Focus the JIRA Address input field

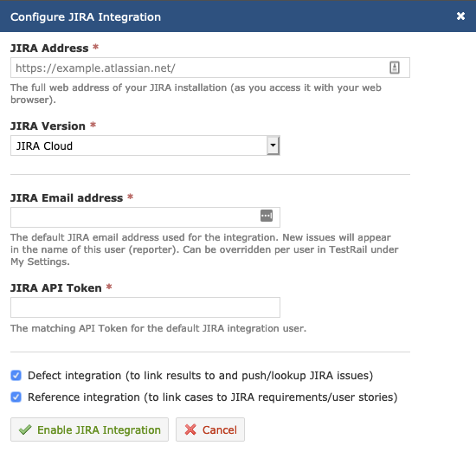coord(210,68)
